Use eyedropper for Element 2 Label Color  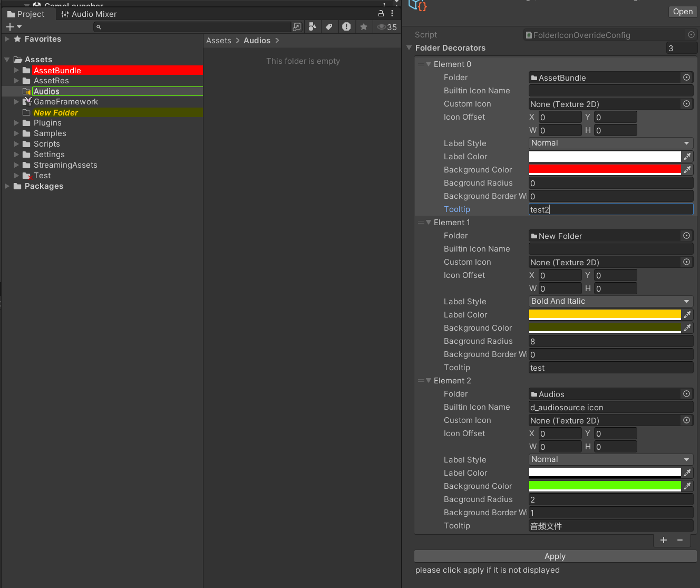click(x=687, y=473)
